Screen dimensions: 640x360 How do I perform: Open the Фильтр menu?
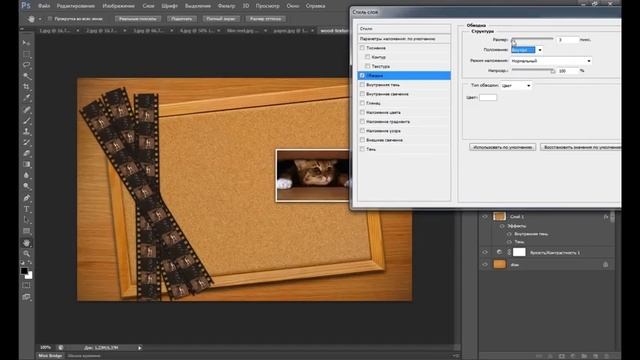[x=227, y=6]
